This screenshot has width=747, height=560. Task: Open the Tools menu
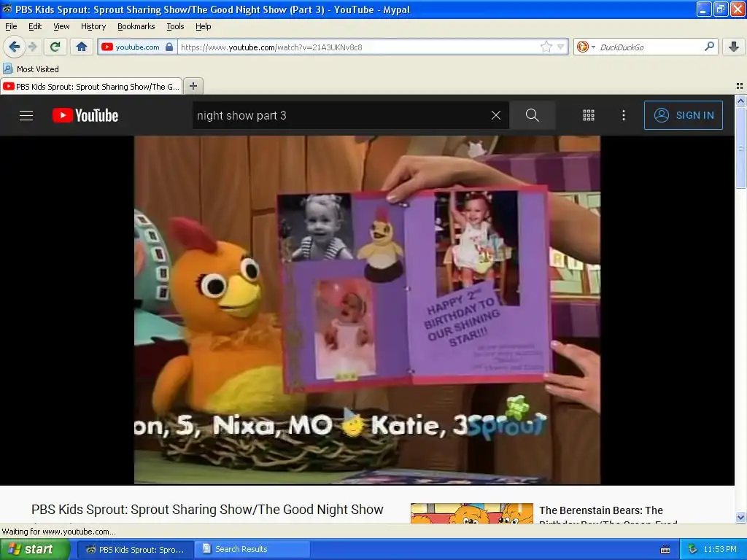click(175, 26)
